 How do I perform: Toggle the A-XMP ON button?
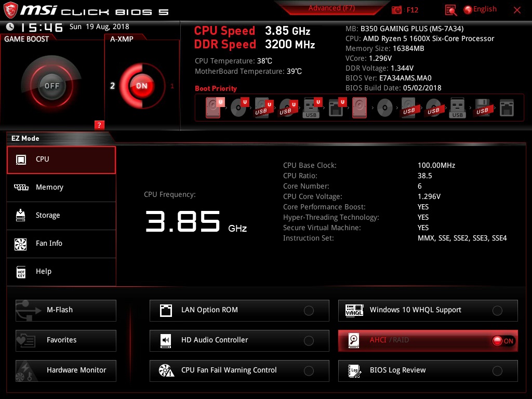tap(141, 86)
